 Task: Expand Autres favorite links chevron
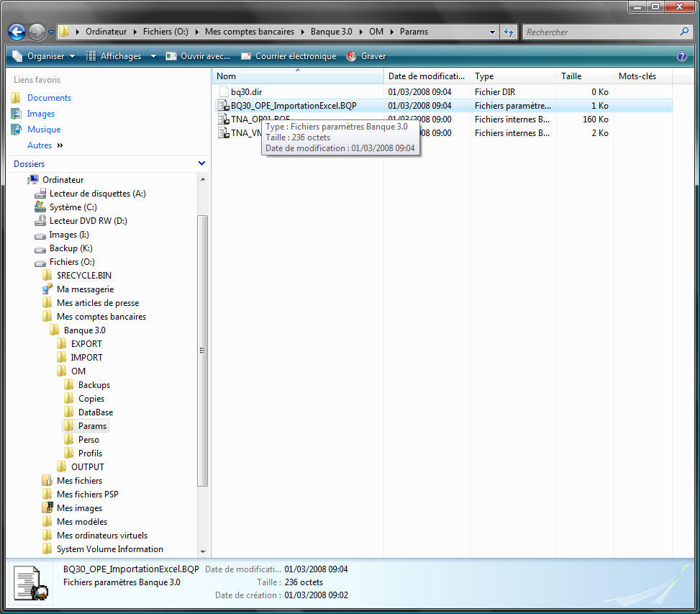[60, 145]
